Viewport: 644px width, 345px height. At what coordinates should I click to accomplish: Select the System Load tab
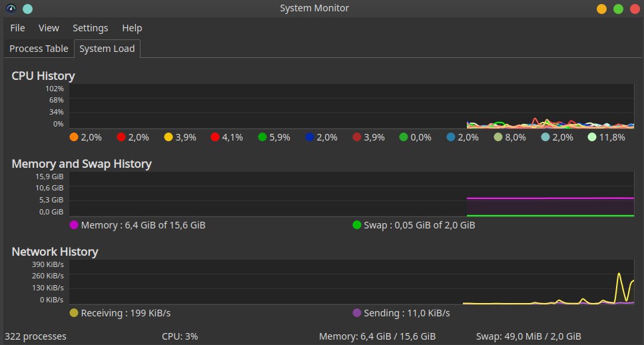pyautogui.click(x=107, y=49)
